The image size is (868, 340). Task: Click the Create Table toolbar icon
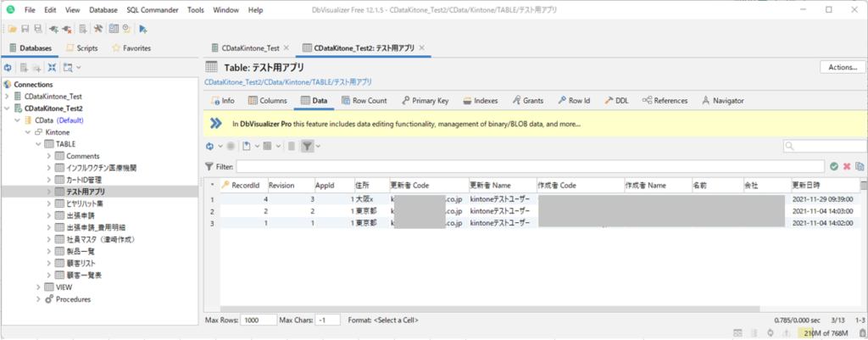point(82,29)
